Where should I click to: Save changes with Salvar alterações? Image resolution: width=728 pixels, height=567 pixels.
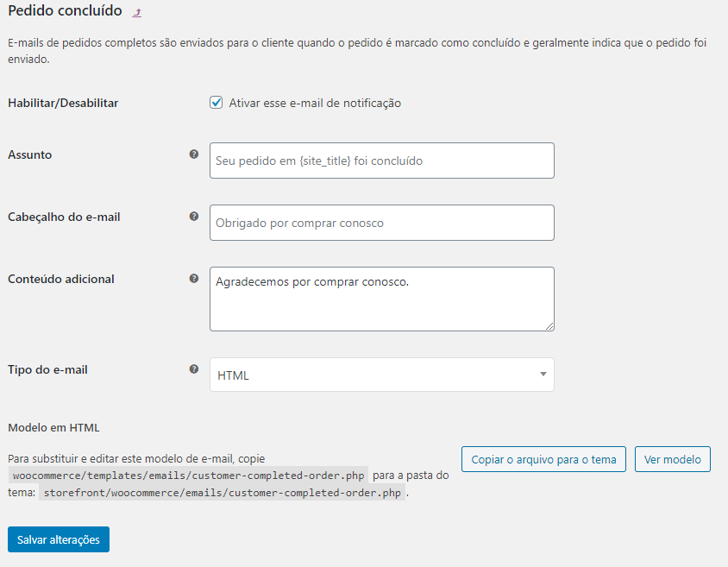[59, 539]
